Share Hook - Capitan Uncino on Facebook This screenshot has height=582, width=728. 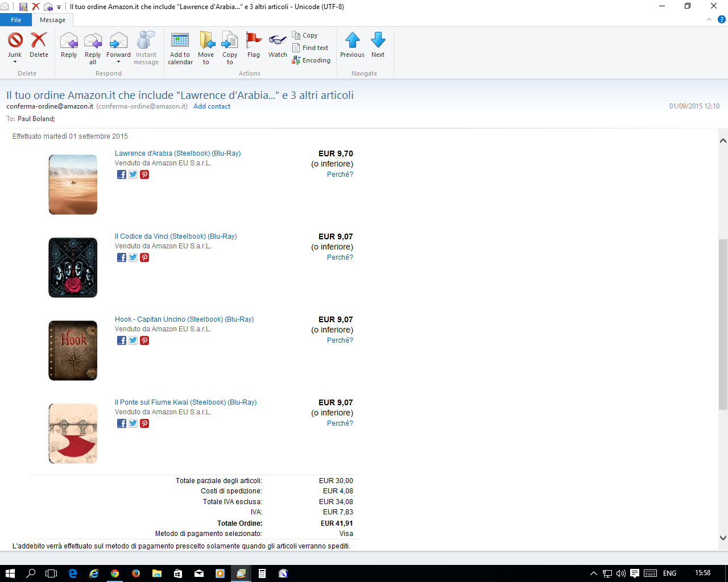click(122, 340)
